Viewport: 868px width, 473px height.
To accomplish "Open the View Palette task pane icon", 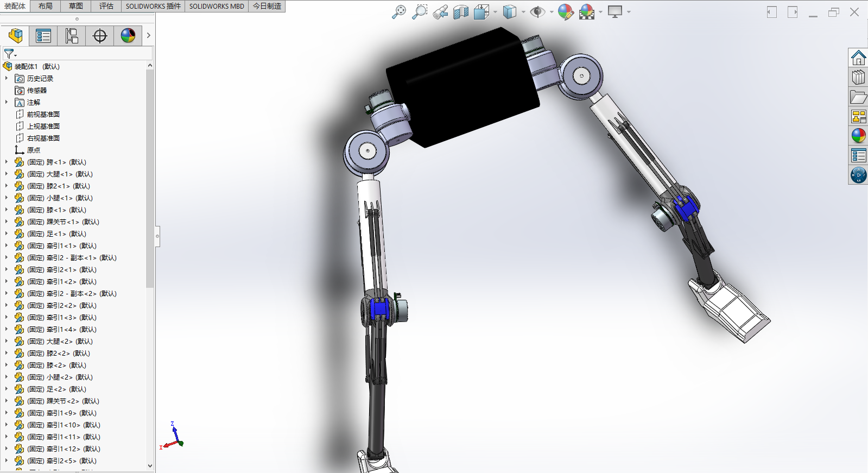I will 858,116.
